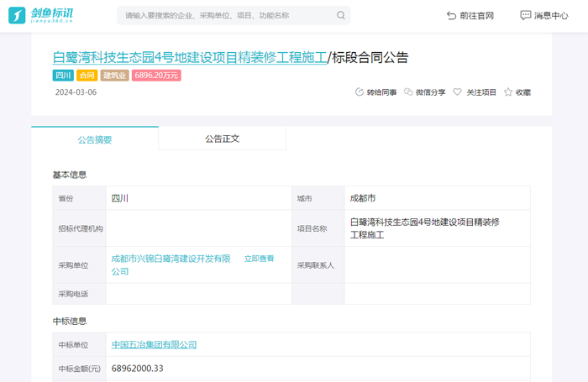Click the 城市 label cell

[318, 198]
